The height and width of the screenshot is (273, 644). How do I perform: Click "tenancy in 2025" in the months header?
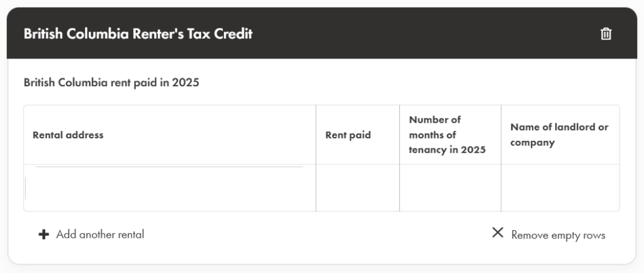coord(447,150)
